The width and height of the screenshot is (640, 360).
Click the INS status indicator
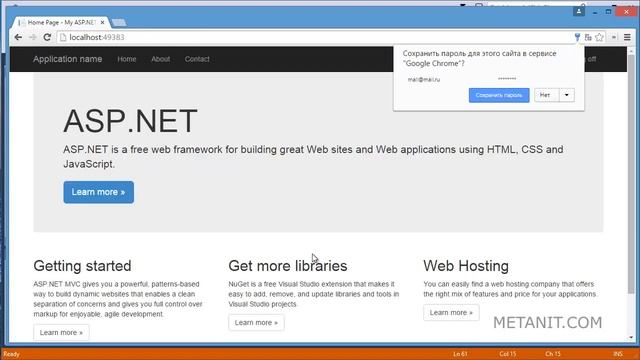click(x=618, y=354)
